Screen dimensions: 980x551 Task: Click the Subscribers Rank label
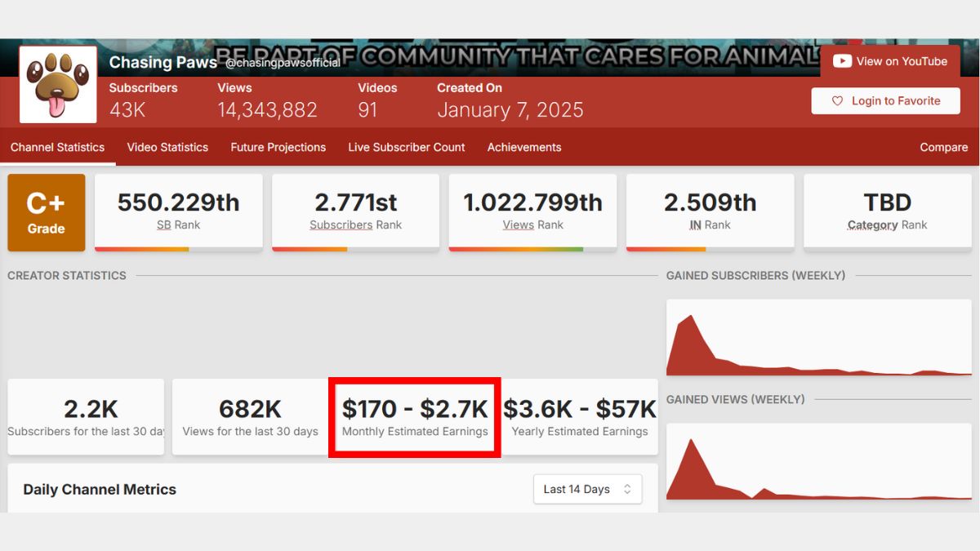point(356,224)
